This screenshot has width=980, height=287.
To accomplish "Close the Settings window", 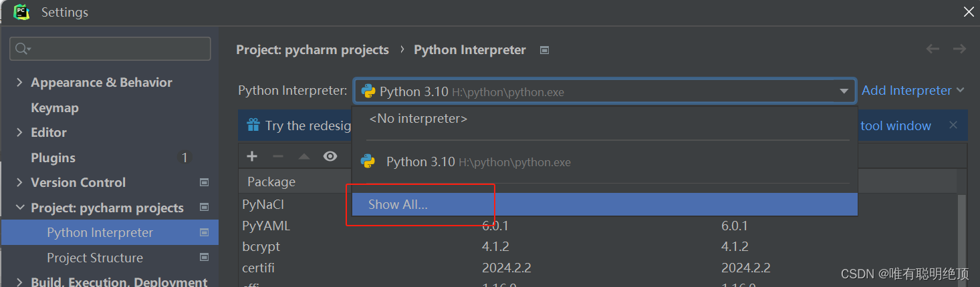I will 968,11.
